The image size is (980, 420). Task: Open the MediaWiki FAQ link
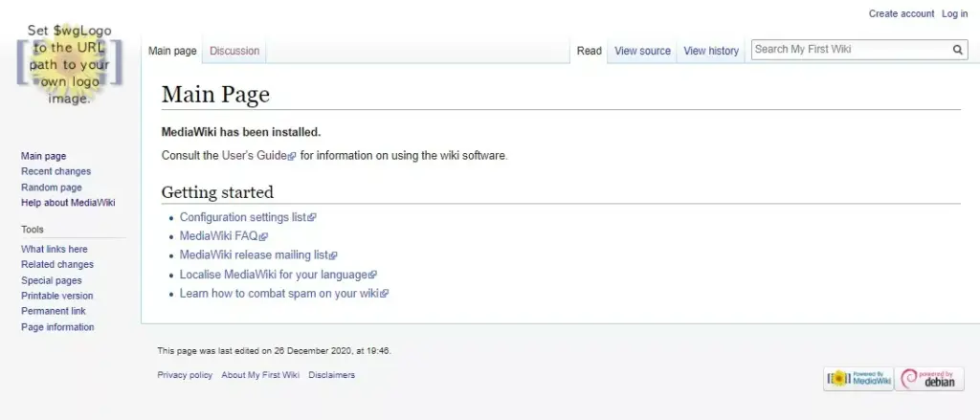tap(219, 236)
